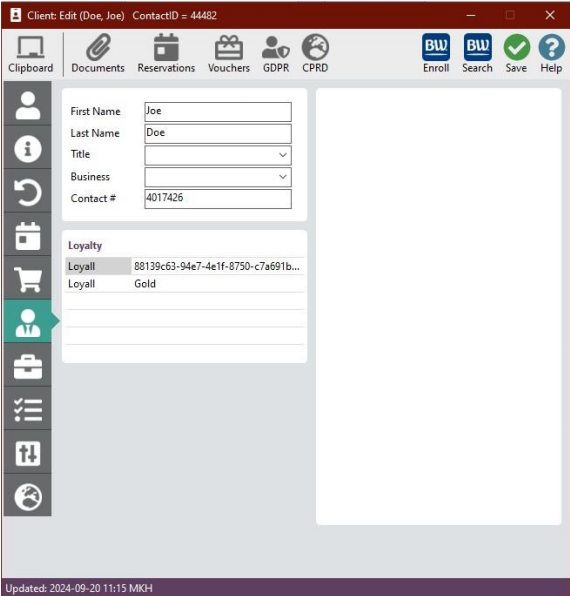Open the CPRD globe toolbar icon
This screenshot has height=596, width=570.
(x=315, y=54)
